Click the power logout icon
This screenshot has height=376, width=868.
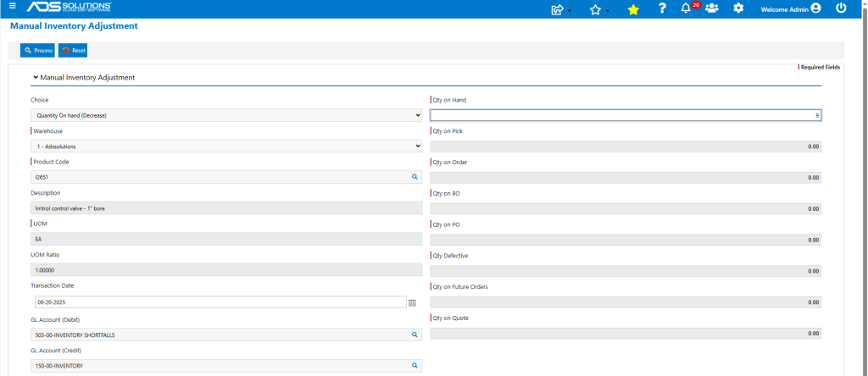pos(842,8)
